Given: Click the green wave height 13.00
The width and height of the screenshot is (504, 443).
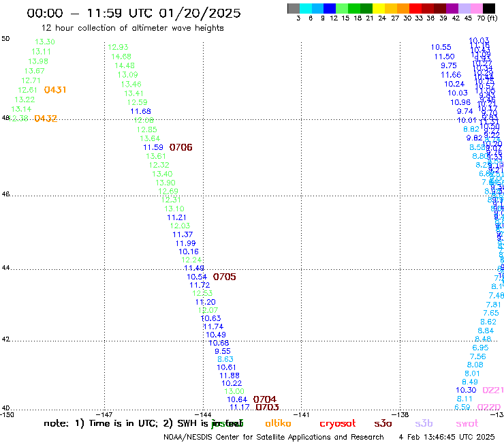Looking at the screenshot, I should pos(234,391).
